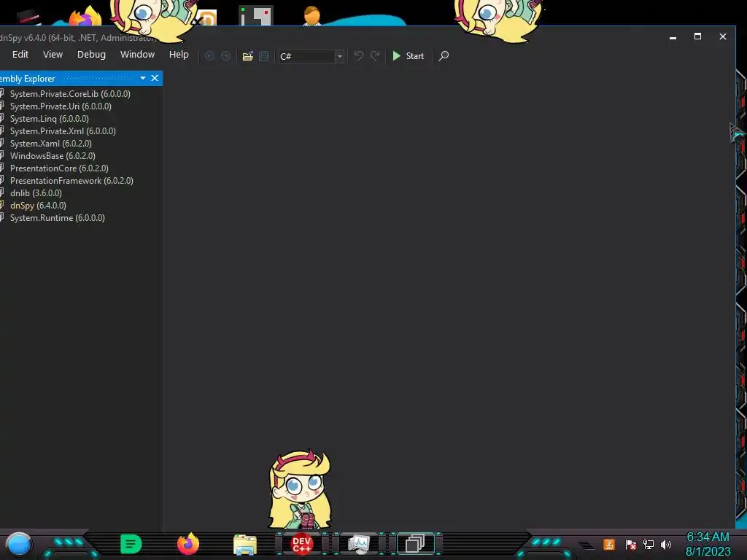
Task: Select System.Private.CoreLib (6.0.0.0) assembly
Action: [x=70, y=94]
